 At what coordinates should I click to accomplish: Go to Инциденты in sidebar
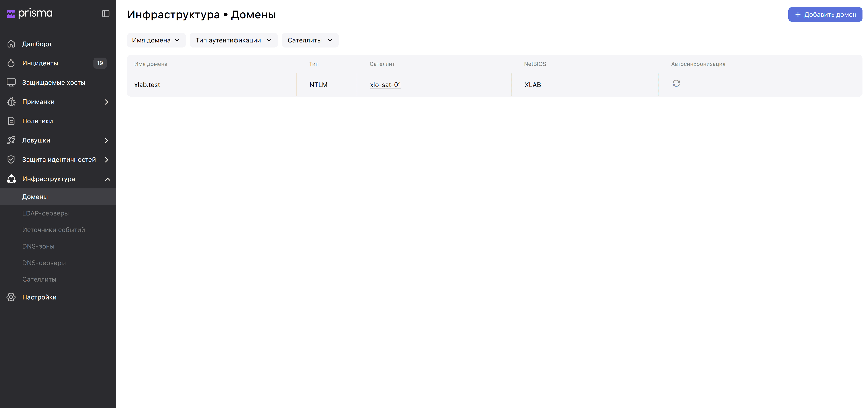tap(58, 63)
